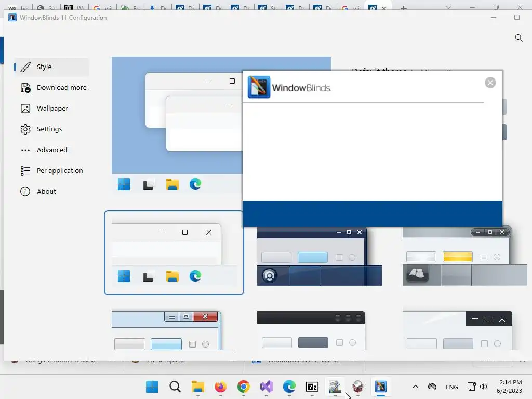The image size is (532, 399).
Task: Select the highlighted Windows 11 light style thumbnail
Action: coord(174,253)
